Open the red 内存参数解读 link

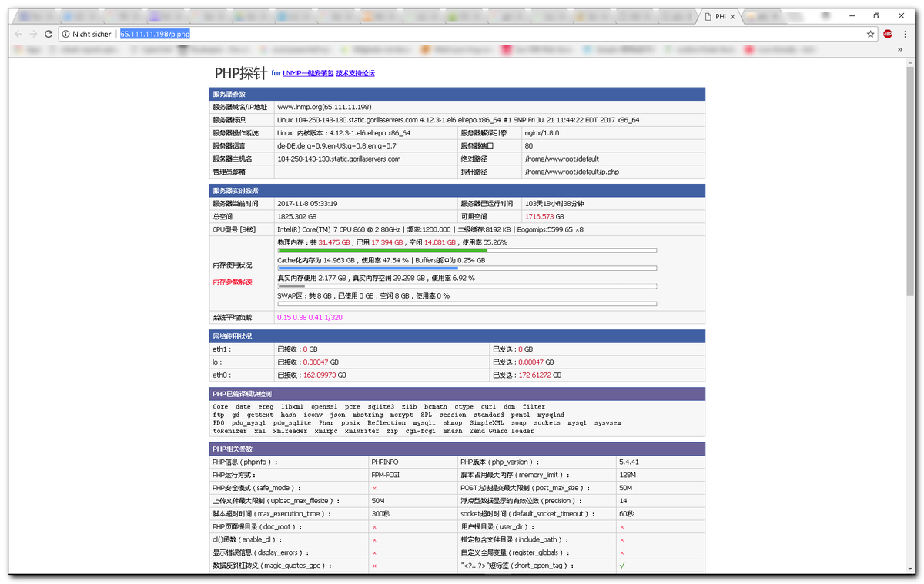pos(233,282)
